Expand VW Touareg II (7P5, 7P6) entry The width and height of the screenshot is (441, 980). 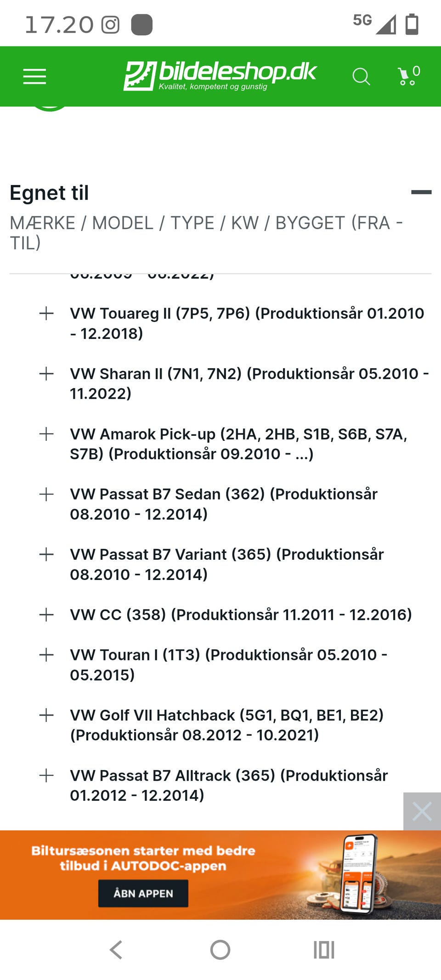click(46, 314)
